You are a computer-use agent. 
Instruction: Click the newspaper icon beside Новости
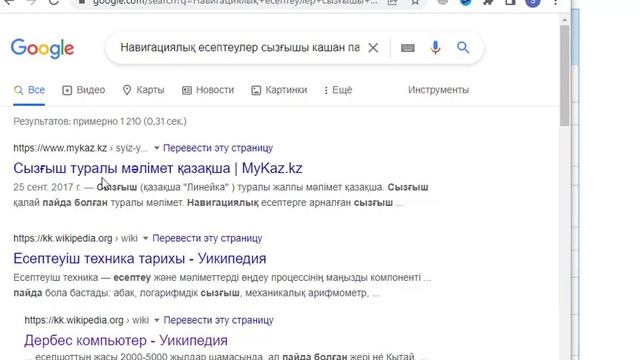[x=187, y=90]
